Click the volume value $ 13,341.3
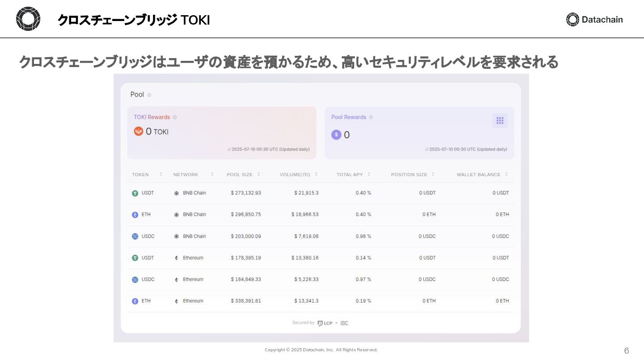Viewport: 644px width, 362px height. point(306,301)
